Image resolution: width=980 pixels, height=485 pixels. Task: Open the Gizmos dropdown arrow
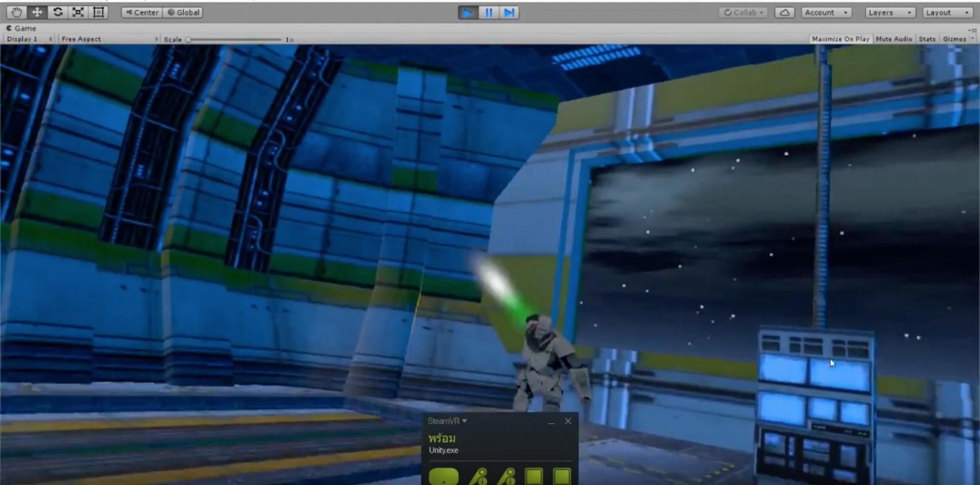[972, 39]
